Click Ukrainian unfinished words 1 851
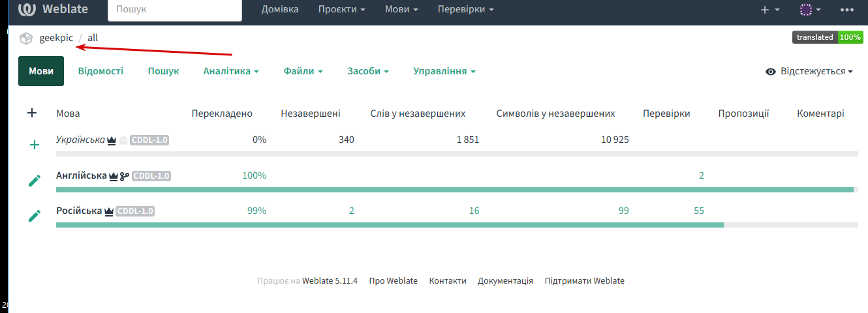 (467, 140)
